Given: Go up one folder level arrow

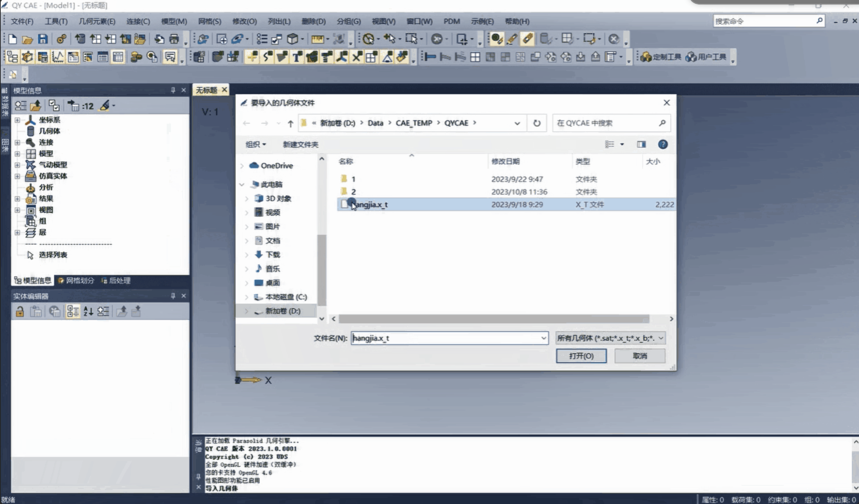Looking at the screenshot, I should coord(290,123).
